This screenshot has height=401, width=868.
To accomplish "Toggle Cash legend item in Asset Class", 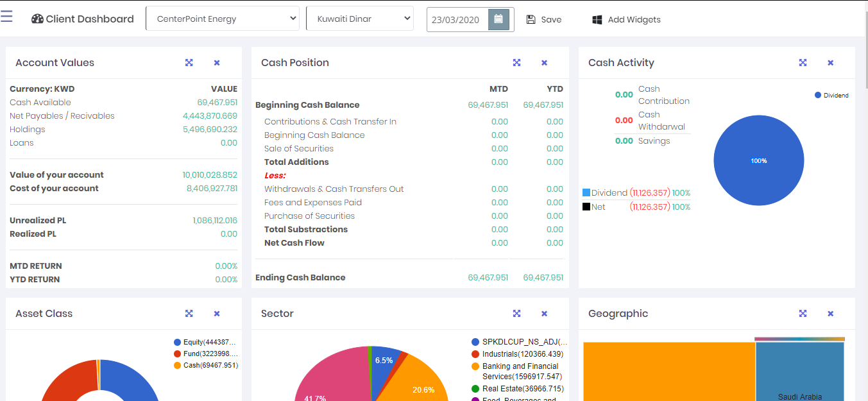I will pyautogui.click(x=205, y=366).
